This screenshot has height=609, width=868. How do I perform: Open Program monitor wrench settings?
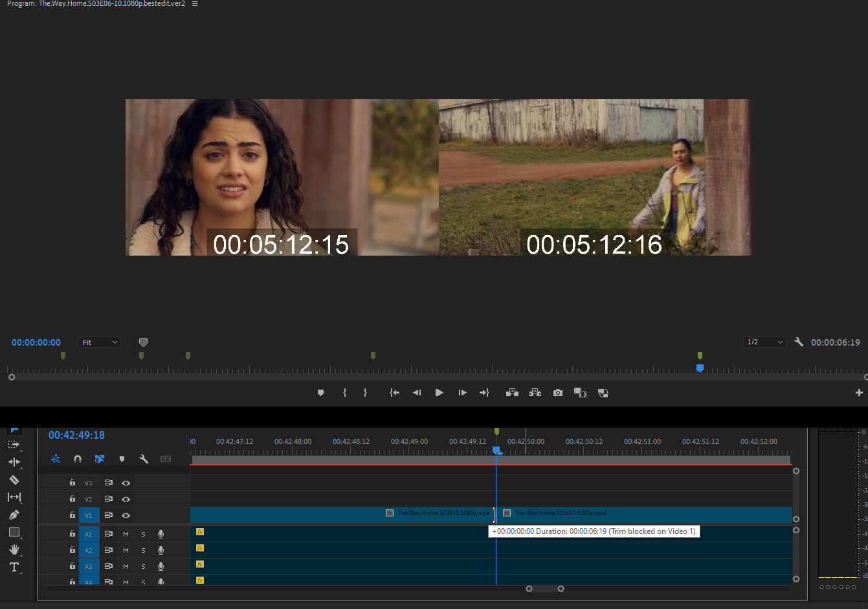pos(799,342)
